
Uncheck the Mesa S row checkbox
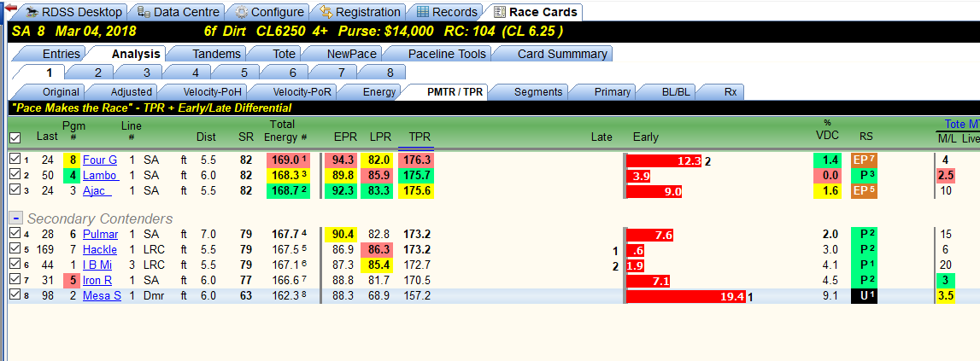click(15, 296)
